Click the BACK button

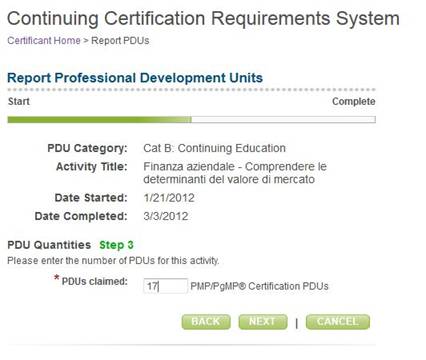pyautogui.click(x=206, y=322)
